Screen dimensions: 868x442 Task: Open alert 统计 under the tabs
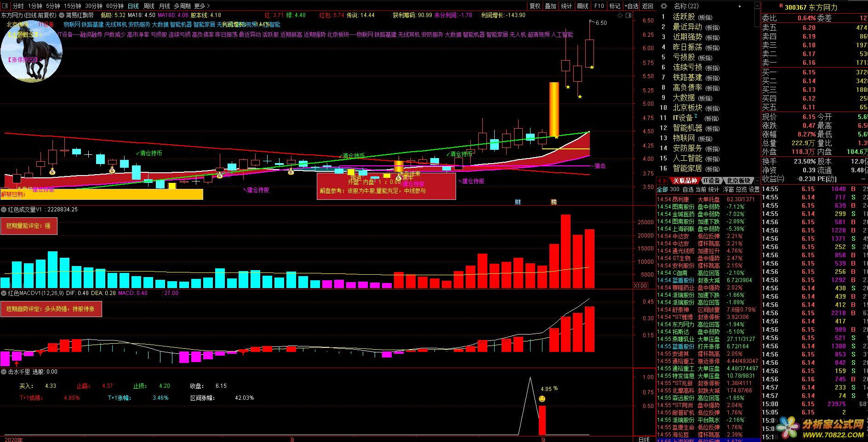tap(714, 189)
